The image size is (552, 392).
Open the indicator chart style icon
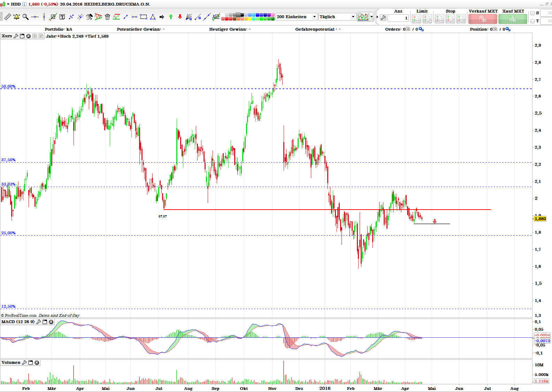(363, 17)
